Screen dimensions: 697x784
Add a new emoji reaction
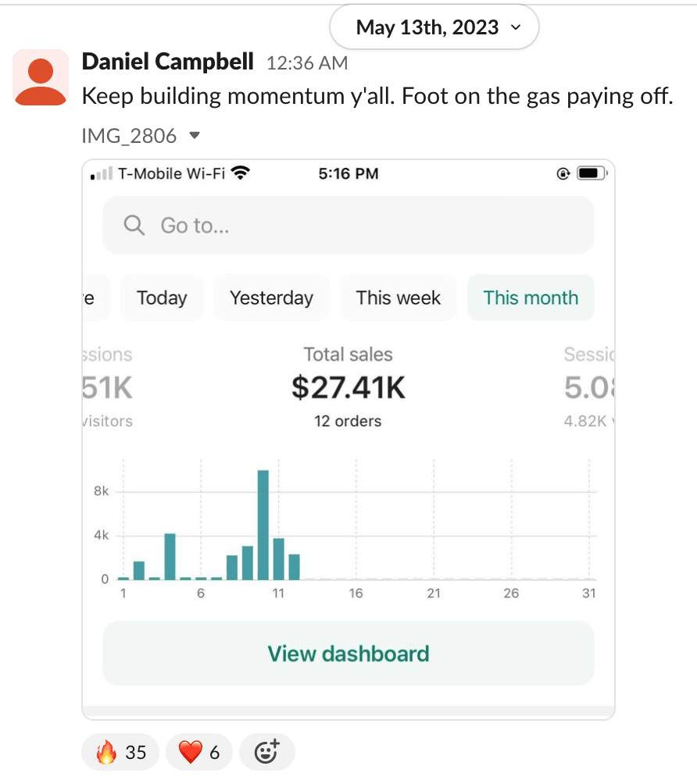266,752
